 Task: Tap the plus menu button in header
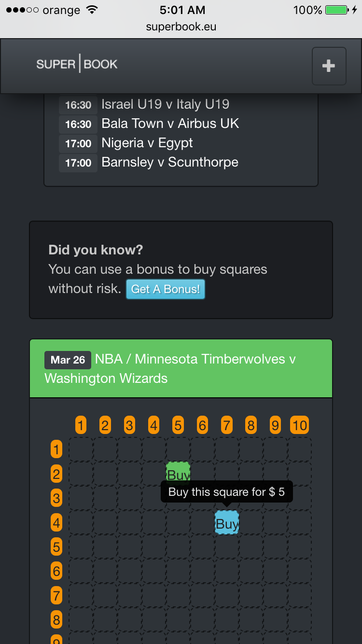329,66
